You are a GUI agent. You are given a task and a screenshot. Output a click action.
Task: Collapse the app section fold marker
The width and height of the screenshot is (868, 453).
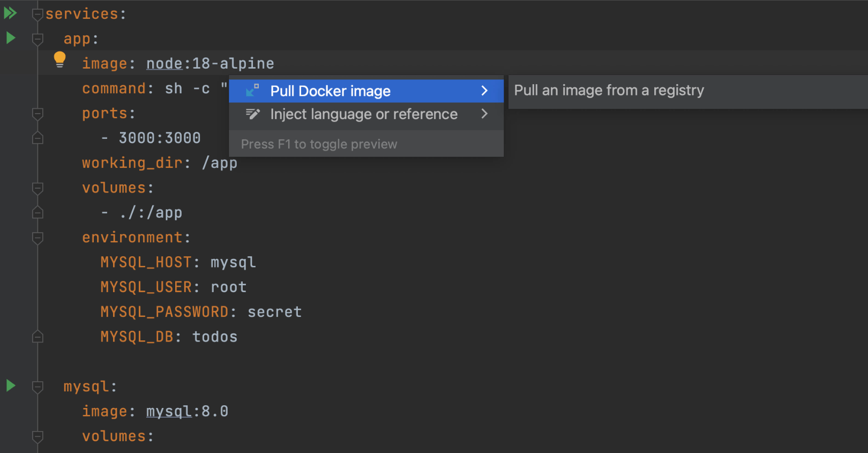tap(38, 39)
